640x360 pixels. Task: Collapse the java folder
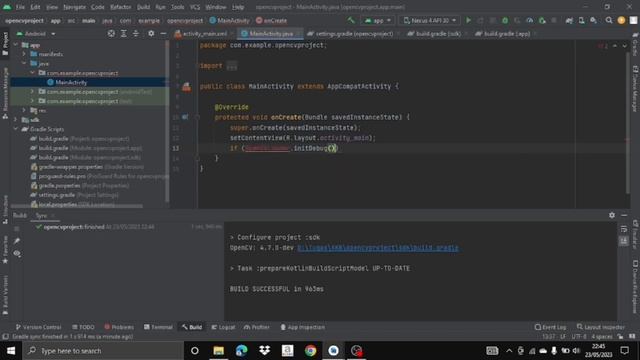point(24,63)
